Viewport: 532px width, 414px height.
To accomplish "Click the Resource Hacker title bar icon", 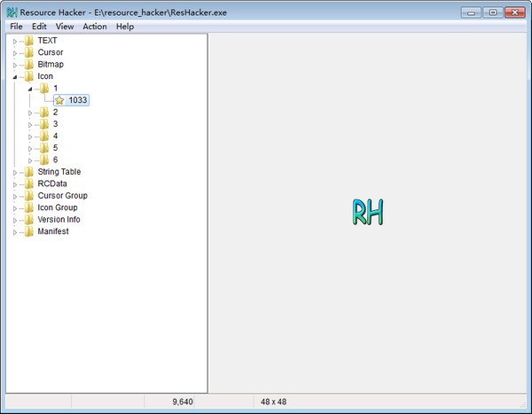I will tap(12, 12).
